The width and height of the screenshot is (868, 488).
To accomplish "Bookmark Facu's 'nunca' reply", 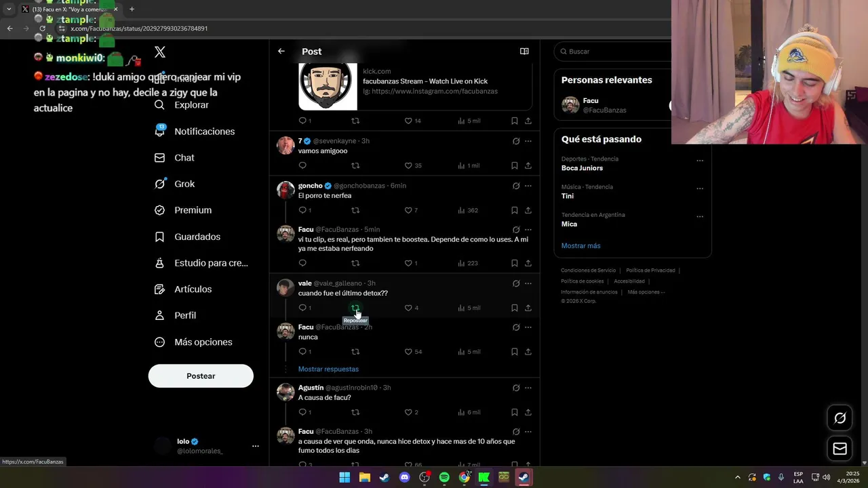I will click(514, 352).
